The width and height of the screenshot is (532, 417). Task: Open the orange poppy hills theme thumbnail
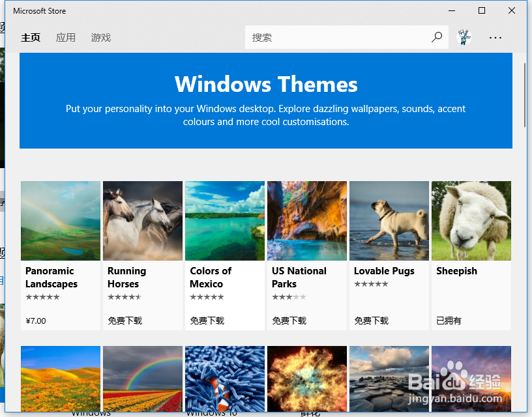[61, 379]
